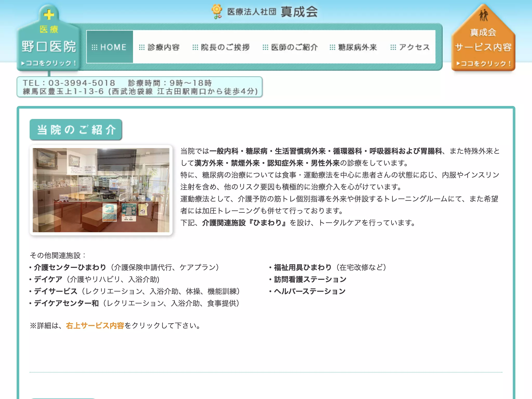Select the HOME menu item

[110, 47]
